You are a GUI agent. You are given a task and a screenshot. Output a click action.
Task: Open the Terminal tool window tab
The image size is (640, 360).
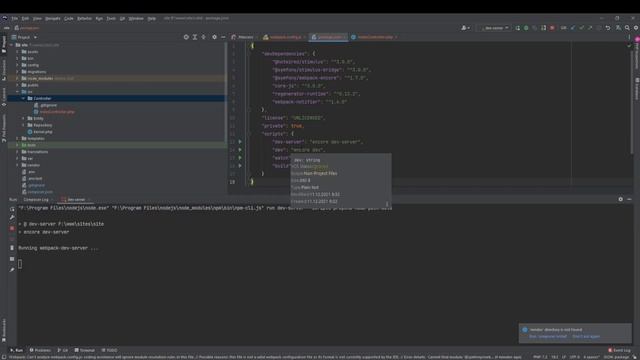coord(84,350)
